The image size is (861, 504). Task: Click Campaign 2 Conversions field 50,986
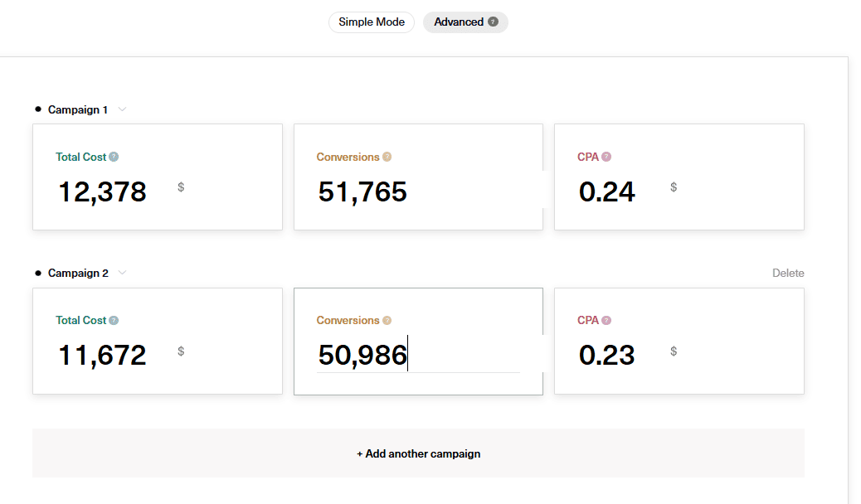362,355
